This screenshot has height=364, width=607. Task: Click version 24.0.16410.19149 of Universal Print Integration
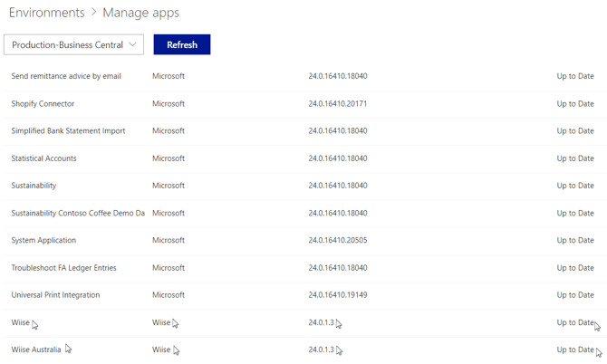click(337, 295)
